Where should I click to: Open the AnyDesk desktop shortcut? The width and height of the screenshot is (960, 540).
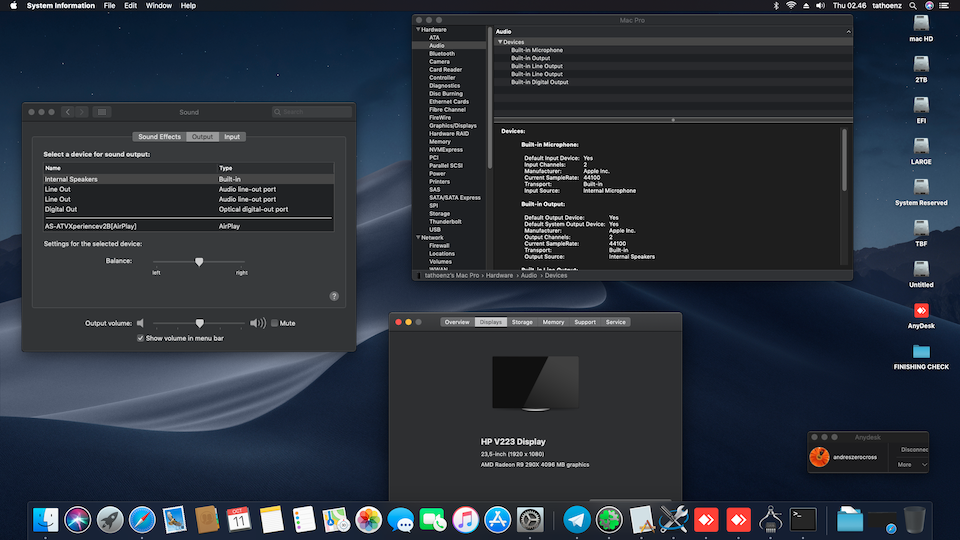(x=921, y=311)
